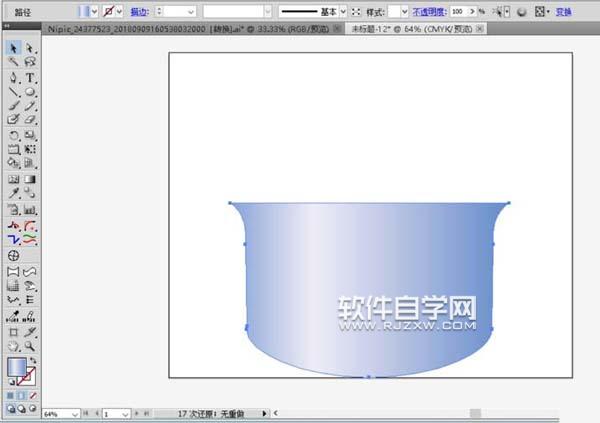Set paint mode to None
Screen dimensions: 600x423
point(33,395)
